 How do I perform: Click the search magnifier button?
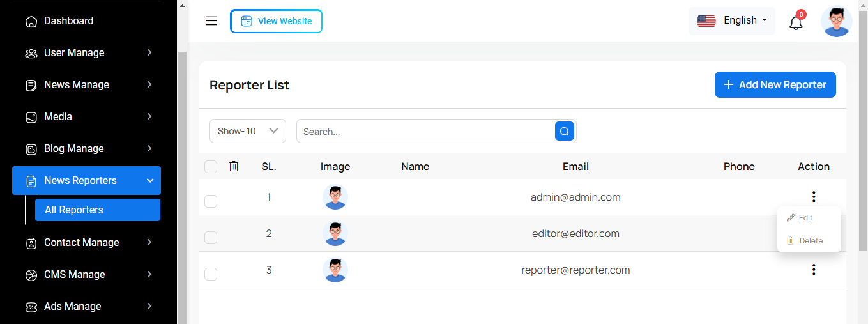[565, 131]
